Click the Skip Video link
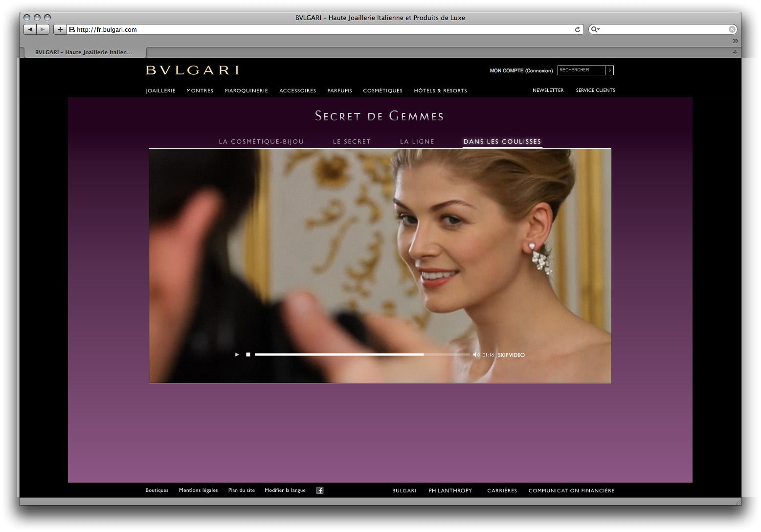 (511, 355)
